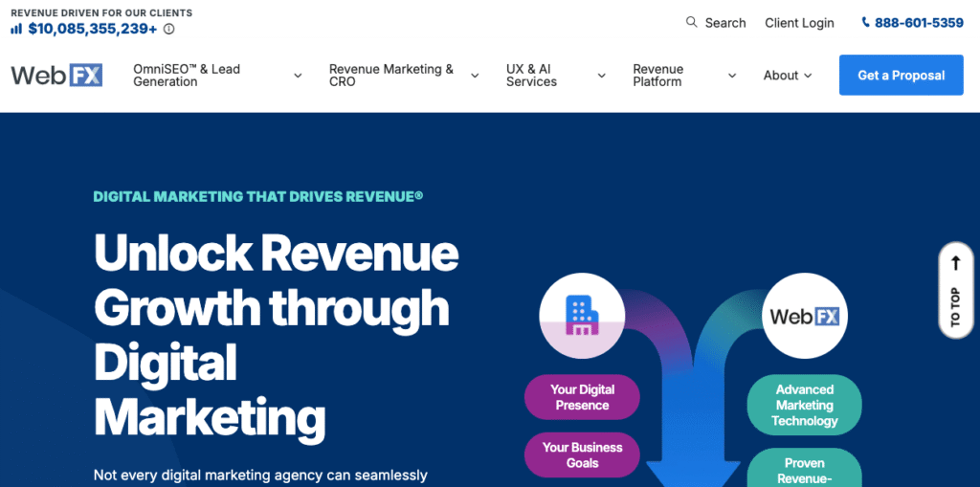Call the 888-601-5359 phone link
Viewport: 980px width, 487px height.
(x=919, y=23)
